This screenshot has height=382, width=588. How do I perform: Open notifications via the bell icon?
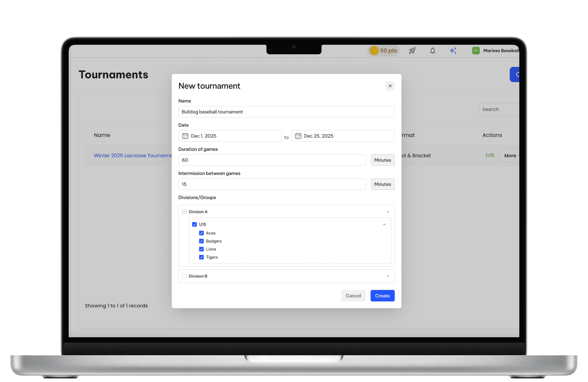[x=432, y=50]
